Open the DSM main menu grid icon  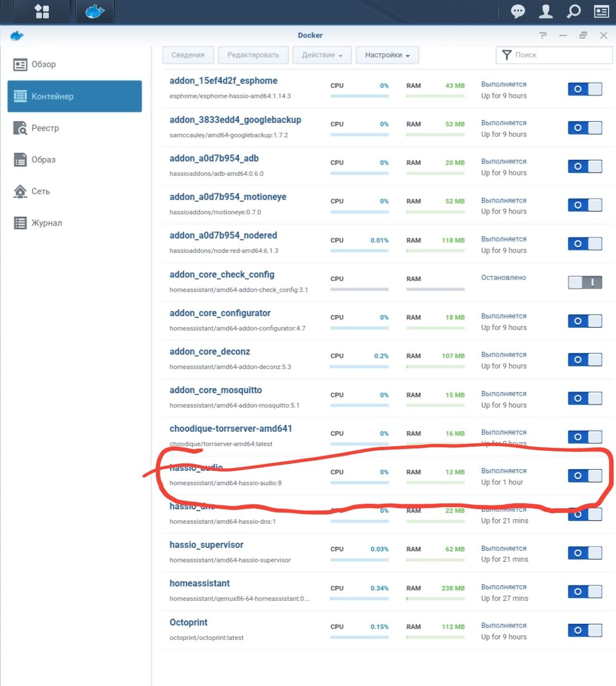42,12
